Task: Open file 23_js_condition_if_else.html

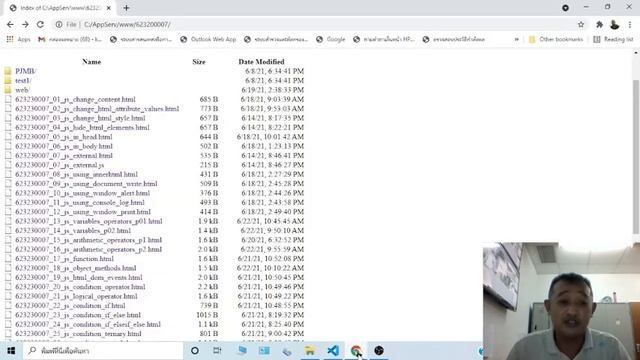Action: (x=78, y=315)
